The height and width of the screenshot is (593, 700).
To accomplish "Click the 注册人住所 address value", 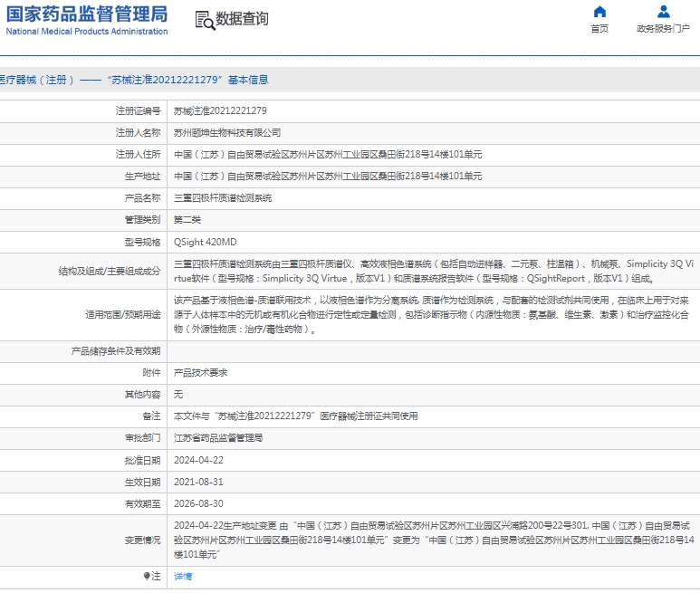I will point(328,155).
